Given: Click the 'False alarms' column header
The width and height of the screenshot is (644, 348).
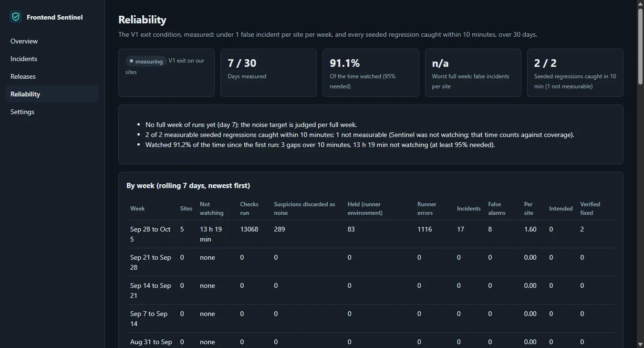Looking at the screenshot, I should [497, 209].
